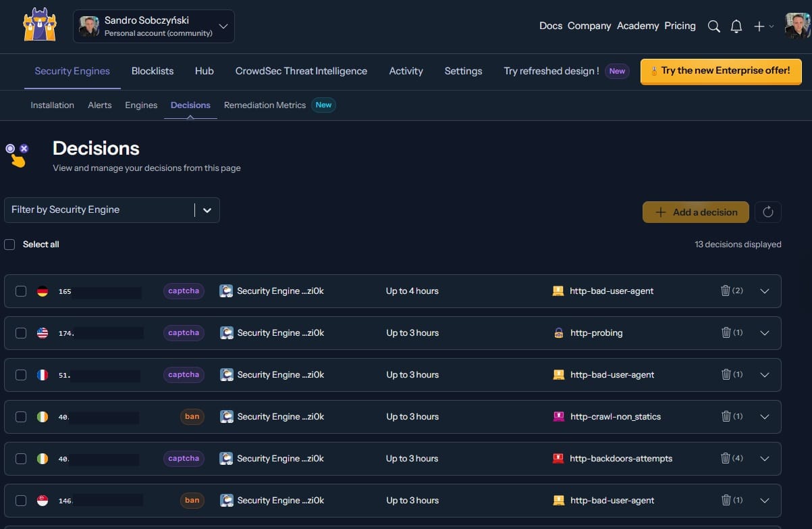
Task: Tick the checkbox for row 165
Action: click(x=21, y=291)
